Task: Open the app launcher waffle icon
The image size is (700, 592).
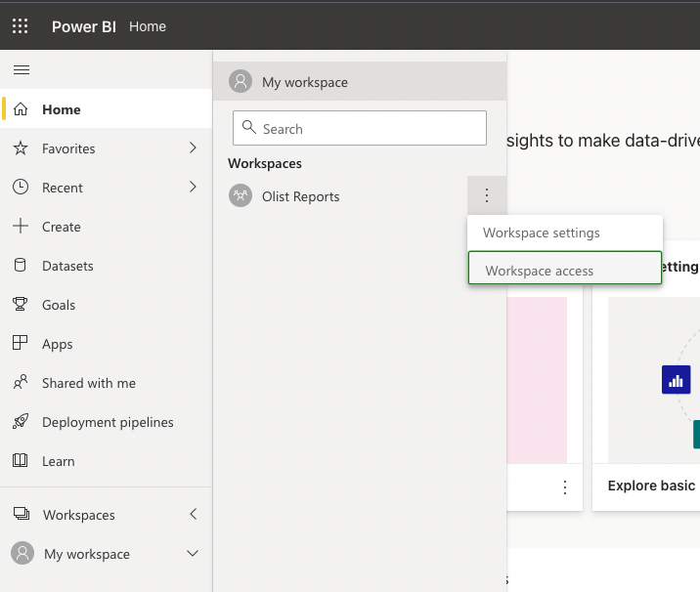Action: 21,26
